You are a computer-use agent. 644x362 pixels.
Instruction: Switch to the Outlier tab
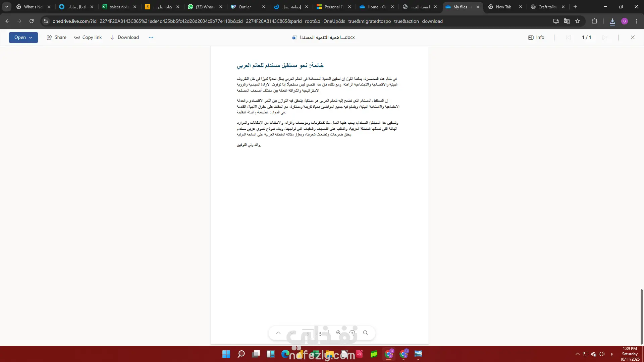(x=245, y=7)
